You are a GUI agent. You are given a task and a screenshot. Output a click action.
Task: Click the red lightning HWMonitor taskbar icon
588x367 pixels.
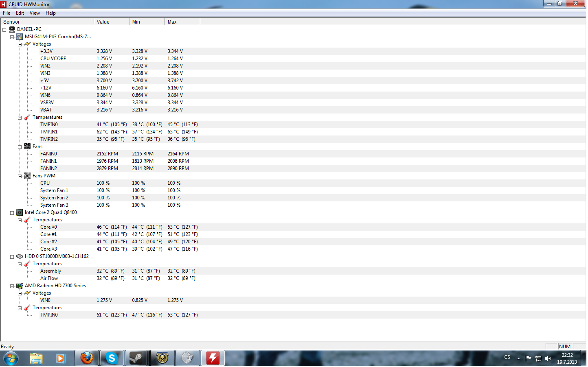point(213,358)
